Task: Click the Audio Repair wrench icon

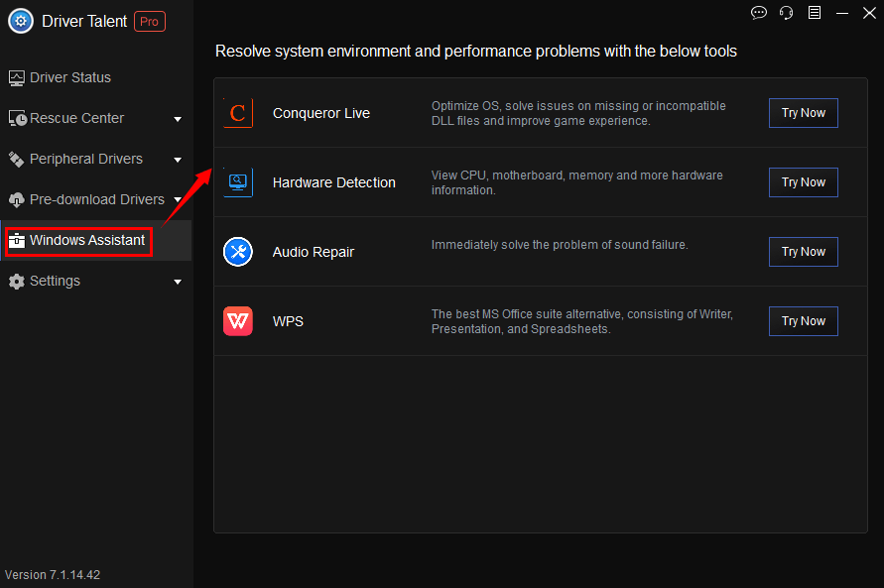Action: pyautogui.click(x=238, y=252)
